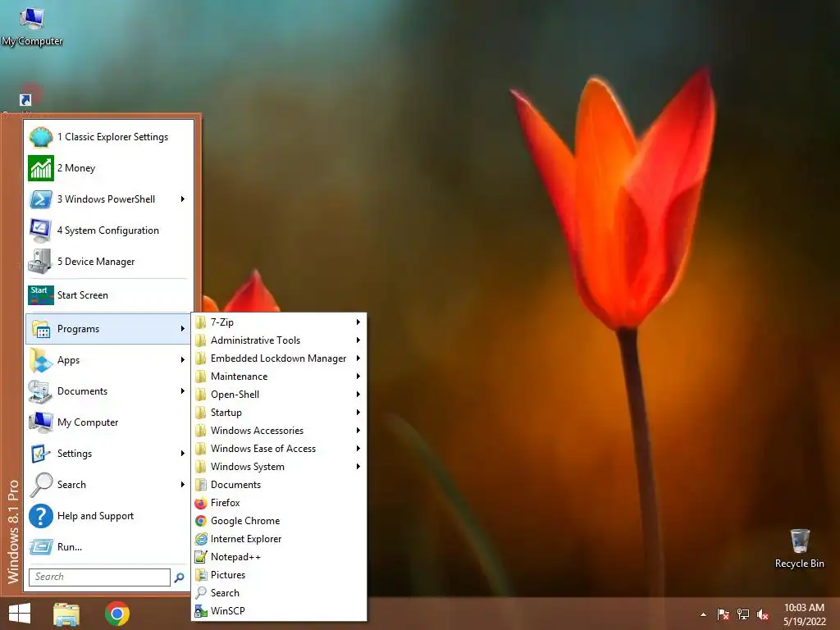This screenshot has height=630, width=840.
Task: Open Help and Support question icon
Action: tap(41, 516)
